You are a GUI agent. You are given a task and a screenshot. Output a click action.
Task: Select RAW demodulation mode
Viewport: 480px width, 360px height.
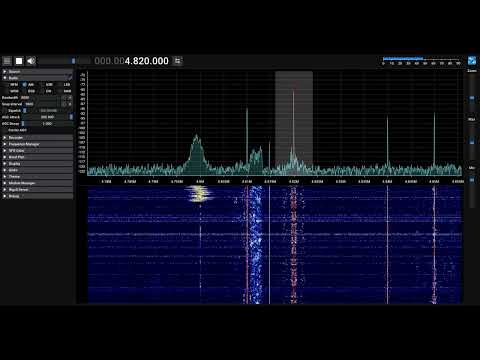click(x=64, y=91)
